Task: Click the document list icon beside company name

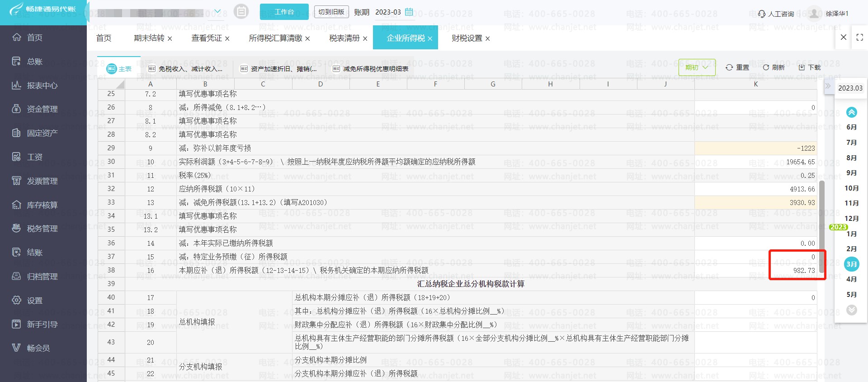Action: click(241, 12)
